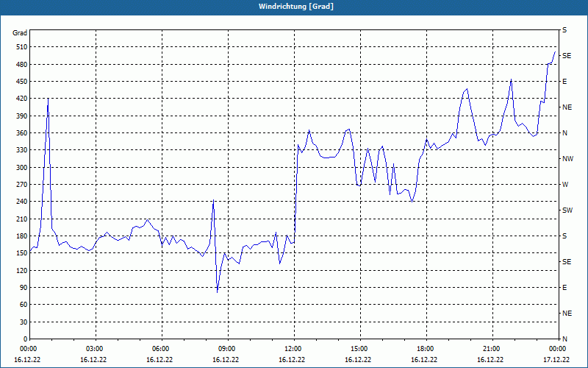Click the 'Windrichtung [Grad]' chart title
Image resolution: width=588 pixels, height=368 pixels.
click(296, 7)
